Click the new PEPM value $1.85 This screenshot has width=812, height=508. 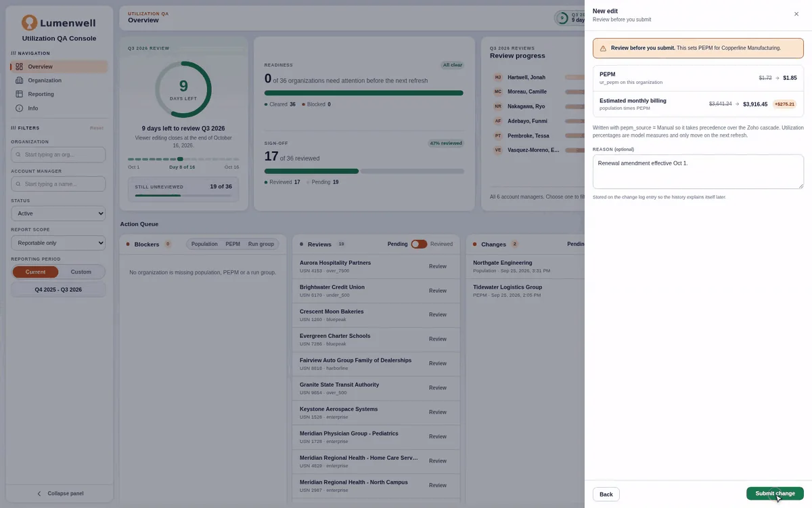point(790,78)
